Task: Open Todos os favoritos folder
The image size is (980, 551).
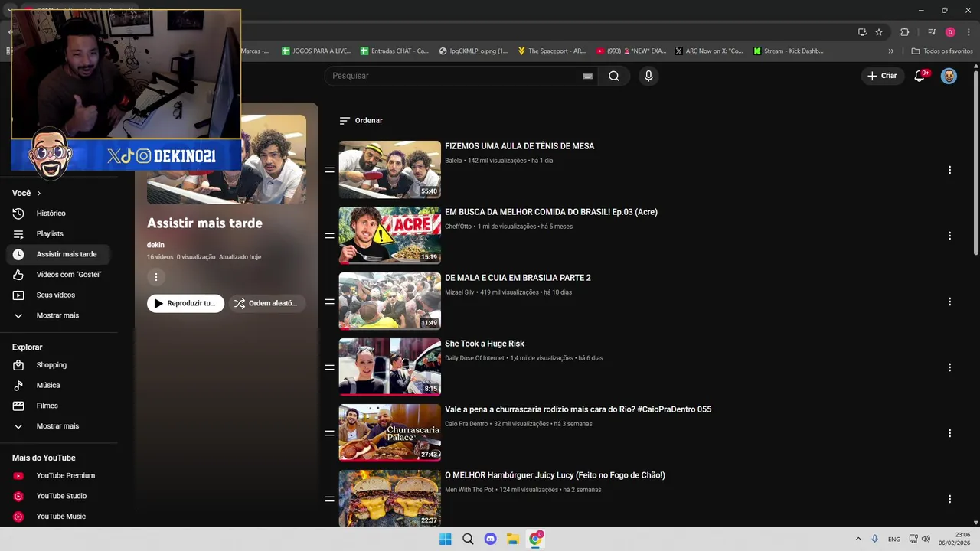Action: (x=942, y=51)
